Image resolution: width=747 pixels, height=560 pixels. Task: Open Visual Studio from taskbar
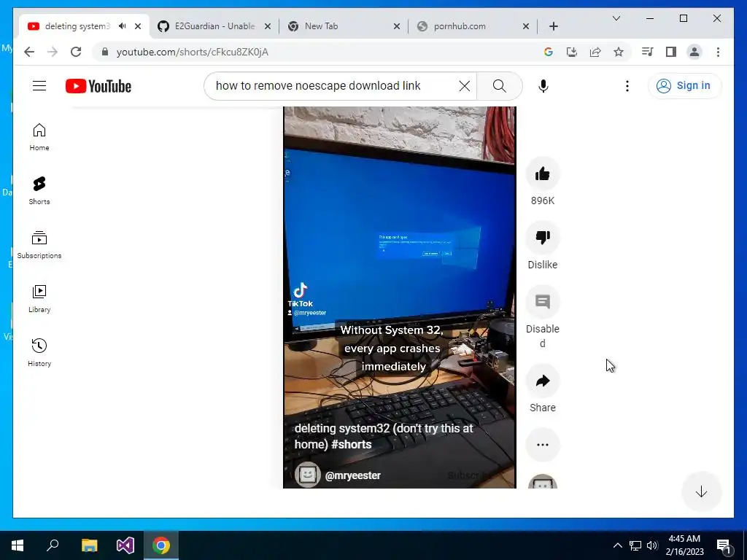point(125,545)
